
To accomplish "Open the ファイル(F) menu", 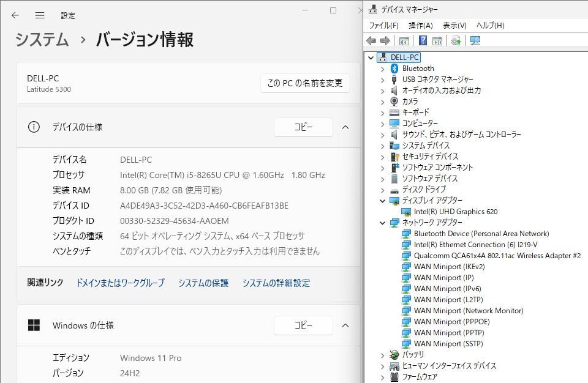I will [x=383, y=26].
